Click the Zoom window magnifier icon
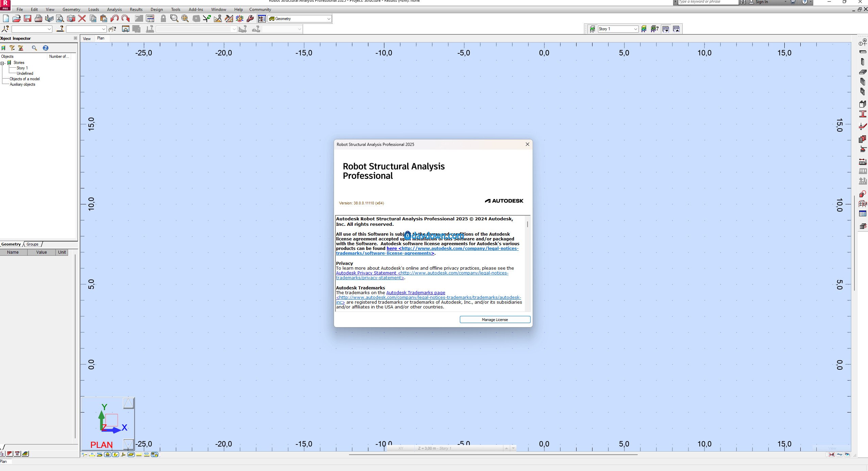This screenshot has height=471, width=868. 174,19
